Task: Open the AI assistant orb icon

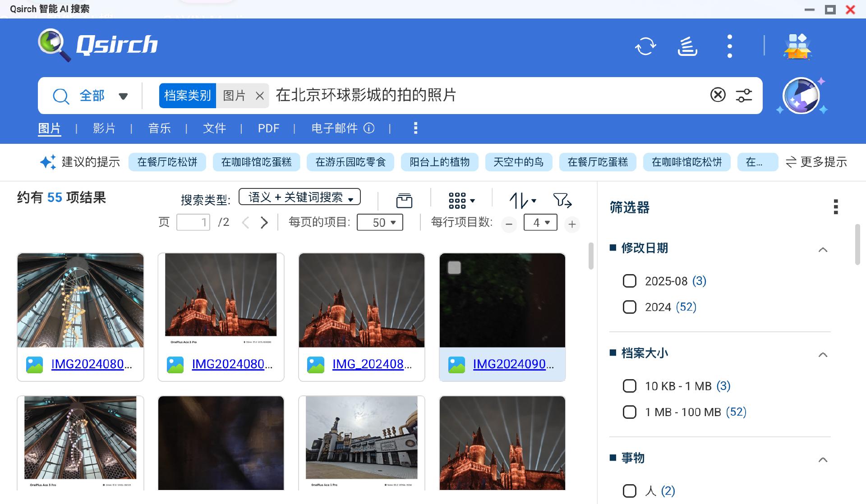Action: point(801,96)
